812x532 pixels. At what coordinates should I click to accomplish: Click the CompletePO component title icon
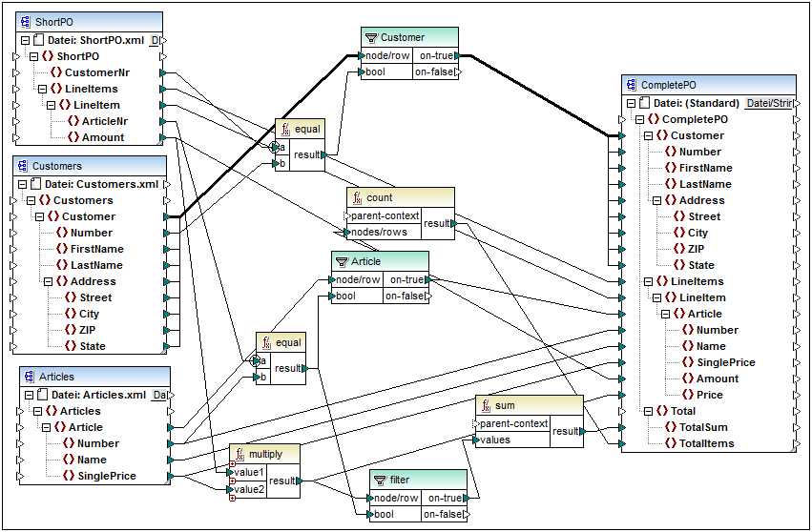pyautogui.click(x=631, y=86)
